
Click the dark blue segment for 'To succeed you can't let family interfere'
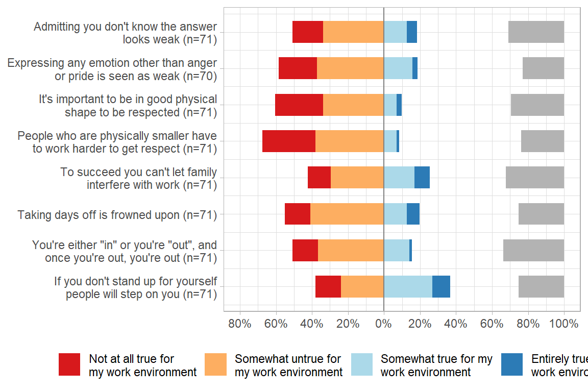422,178
